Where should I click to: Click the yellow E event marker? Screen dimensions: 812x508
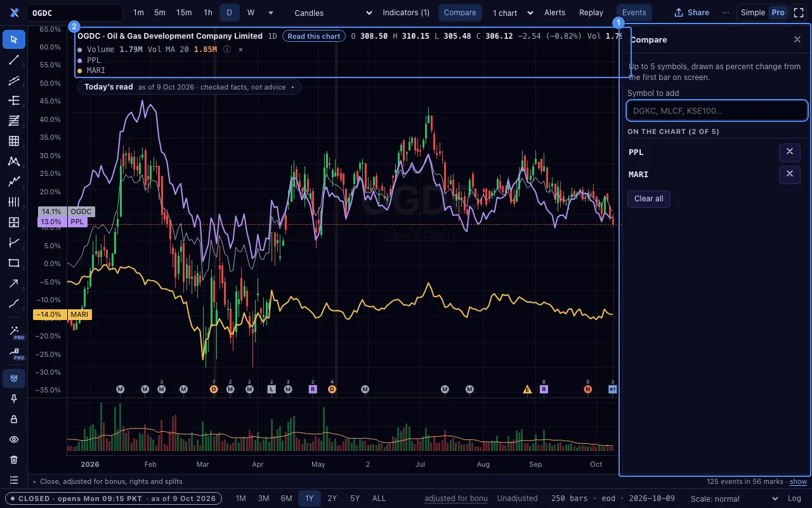click(x=527, y=389)
